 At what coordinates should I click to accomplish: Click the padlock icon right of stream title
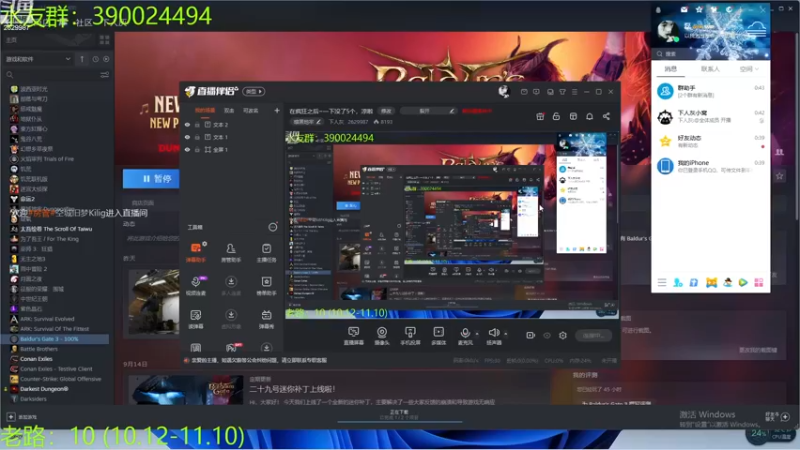[556, 117]
